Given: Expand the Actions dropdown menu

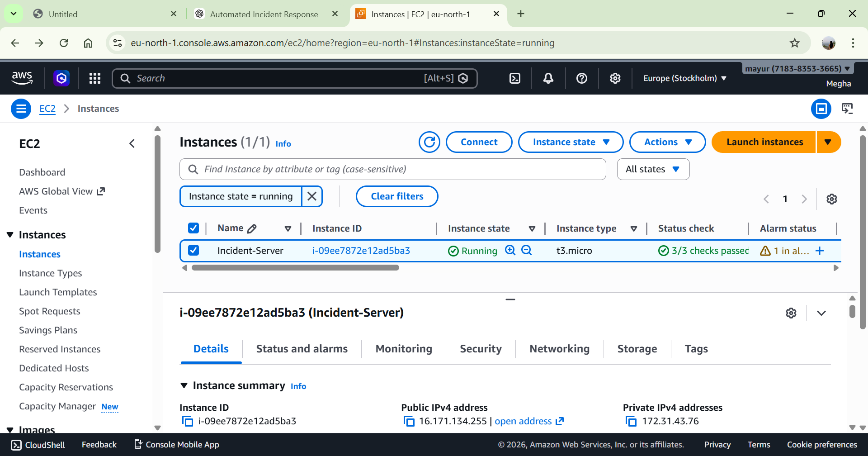Looking at the screenshot, I should pos(667,142).
